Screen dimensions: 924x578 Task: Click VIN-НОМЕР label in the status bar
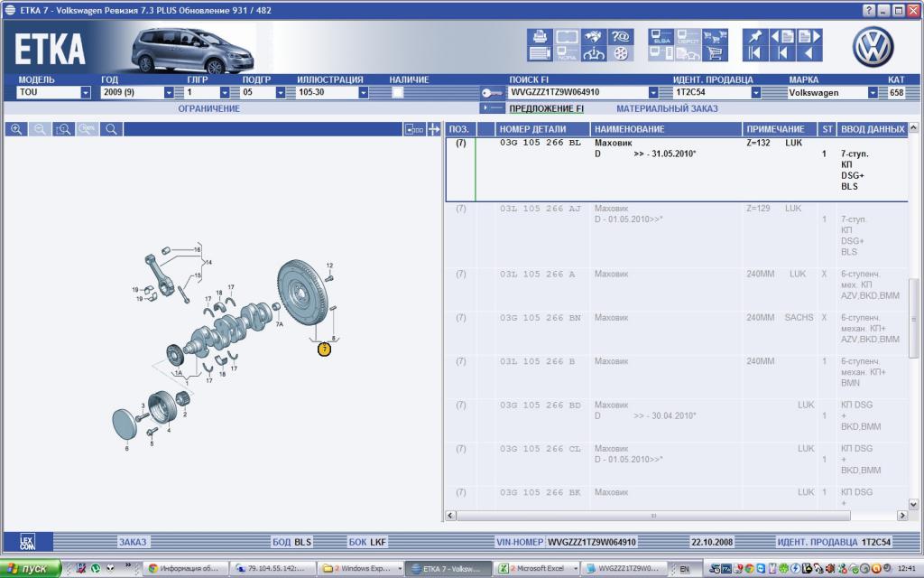click(520, 542)
